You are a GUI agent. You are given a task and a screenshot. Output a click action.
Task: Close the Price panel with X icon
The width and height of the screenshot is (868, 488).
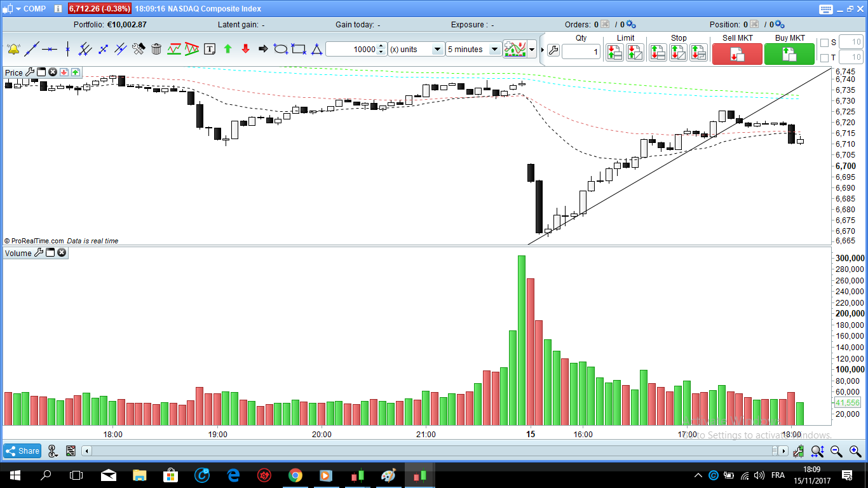coord(53,72)
